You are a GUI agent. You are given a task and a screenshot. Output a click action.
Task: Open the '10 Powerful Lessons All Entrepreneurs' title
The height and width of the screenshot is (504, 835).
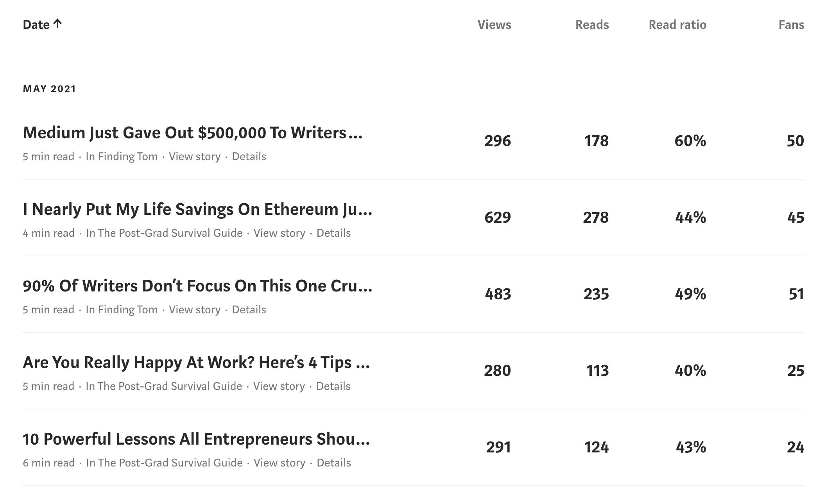click(196, 439)
